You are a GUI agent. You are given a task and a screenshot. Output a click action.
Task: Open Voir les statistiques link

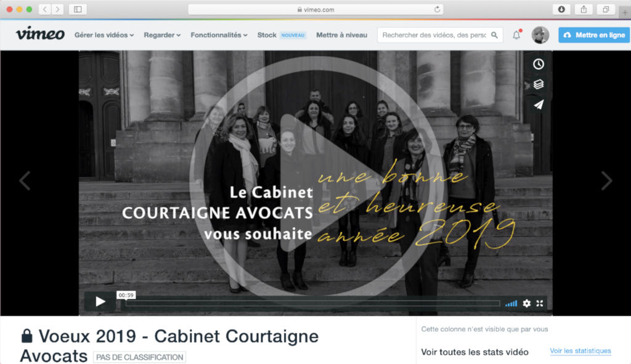[580, 350]
